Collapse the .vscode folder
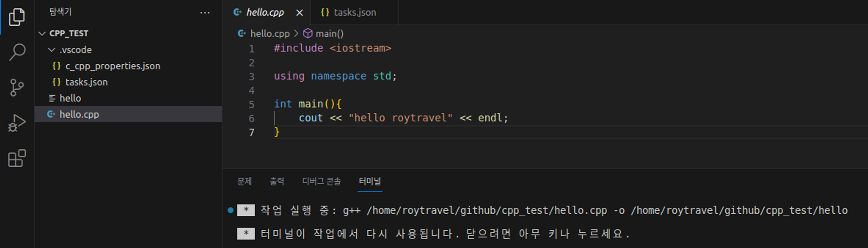 point(52,50)
